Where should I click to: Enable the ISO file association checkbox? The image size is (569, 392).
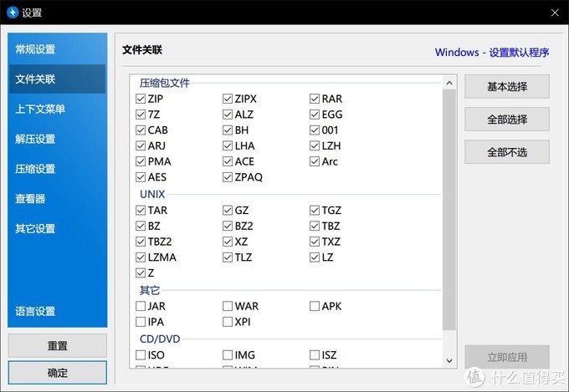tap(141, 355)
